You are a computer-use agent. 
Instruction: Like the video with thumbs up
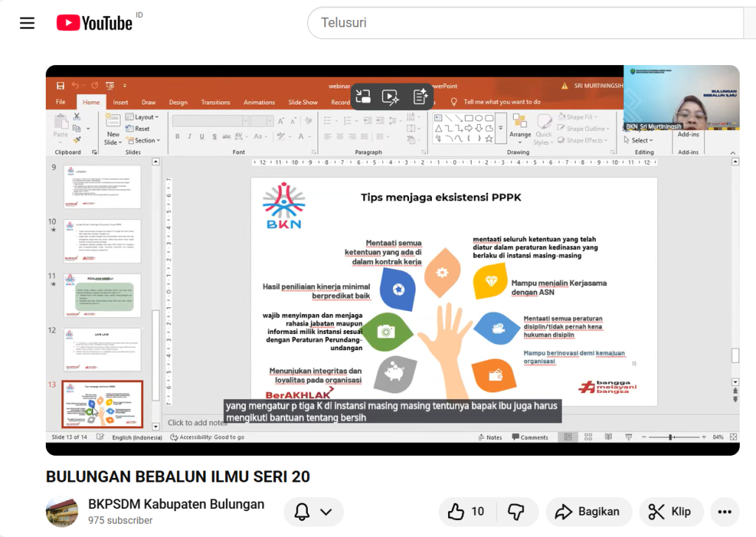tap(467, 512)
